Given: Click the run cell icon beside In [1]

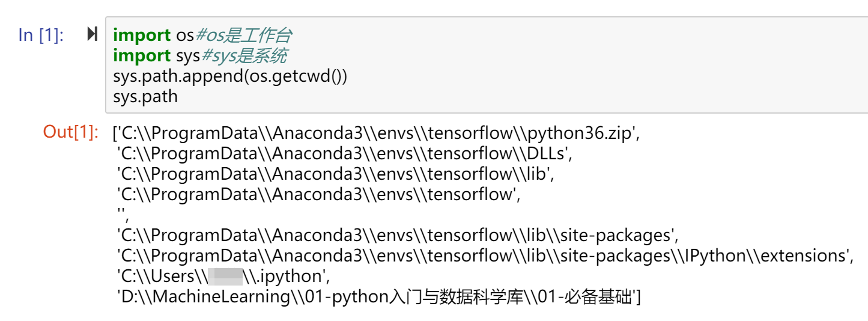Looking at the screenshot, I should click(92, 34).
